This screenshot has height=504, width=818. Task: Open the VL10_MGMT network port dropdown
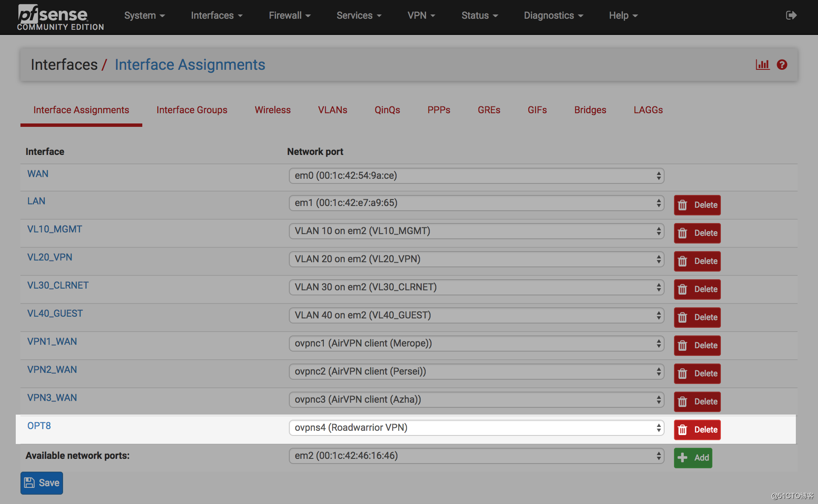coord(476,231)
